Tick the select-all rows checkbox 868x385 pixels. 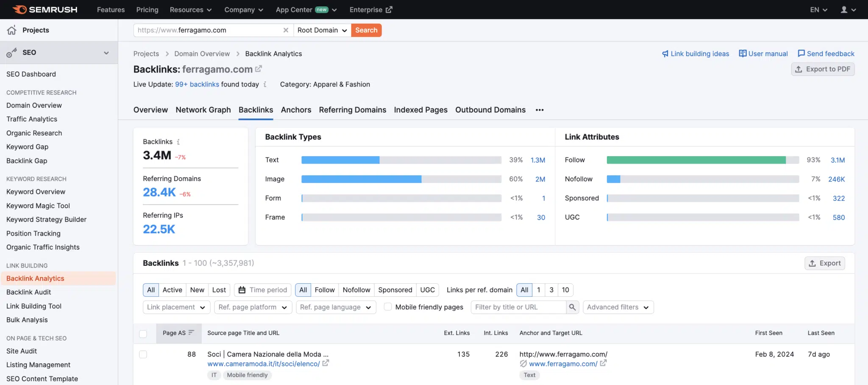coord(143,334)
